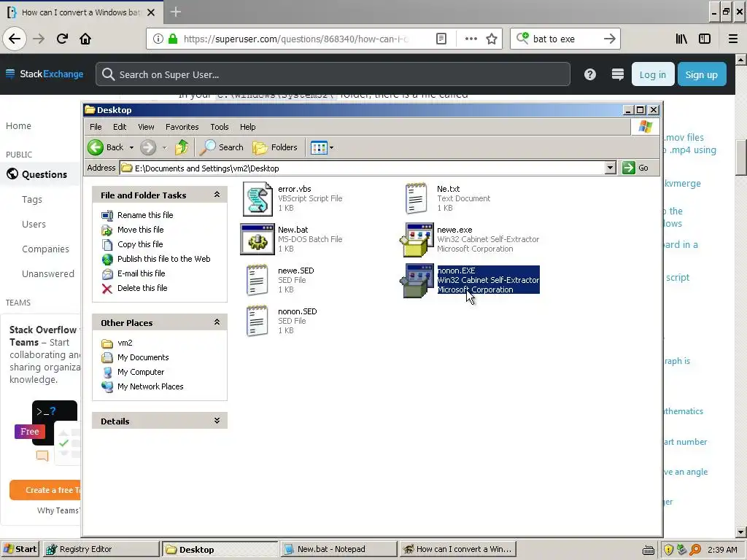The image size is (747, 560).
Task: Switch to Registry Editor taskbar button
Action: [101, 549]
